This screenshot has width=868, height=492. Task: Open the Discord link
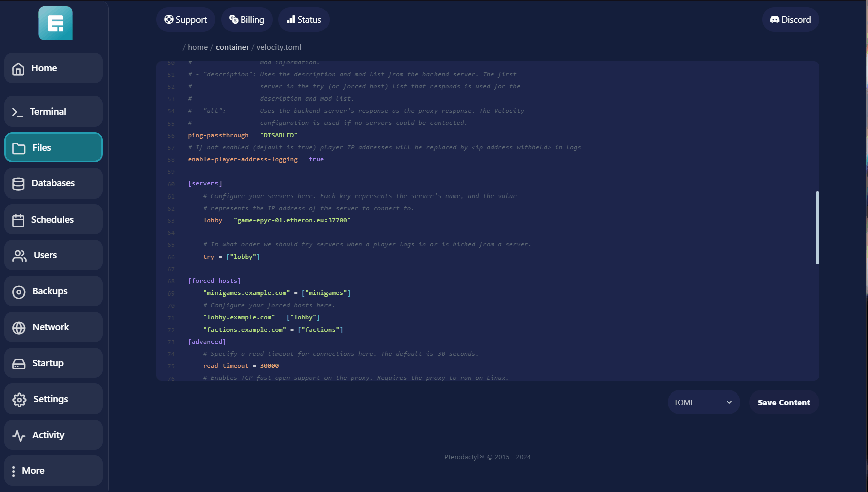coord(790,20)
